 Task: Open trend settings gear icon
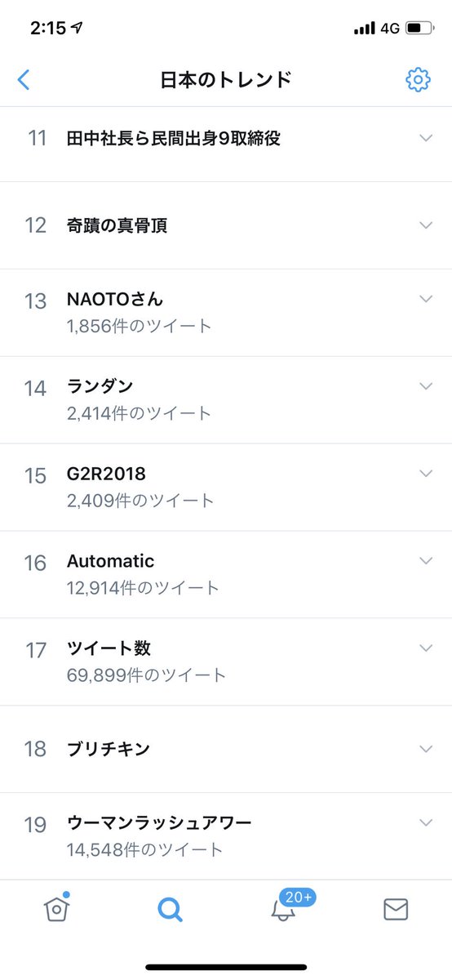coord(418,79)
